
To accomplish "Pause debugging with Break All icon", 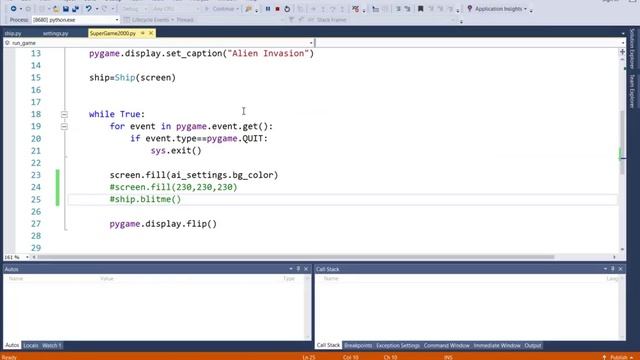I will coord(268,9).
